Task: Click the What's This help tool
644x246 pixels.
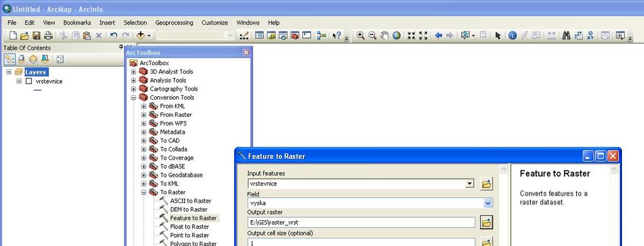Action: 336,36
